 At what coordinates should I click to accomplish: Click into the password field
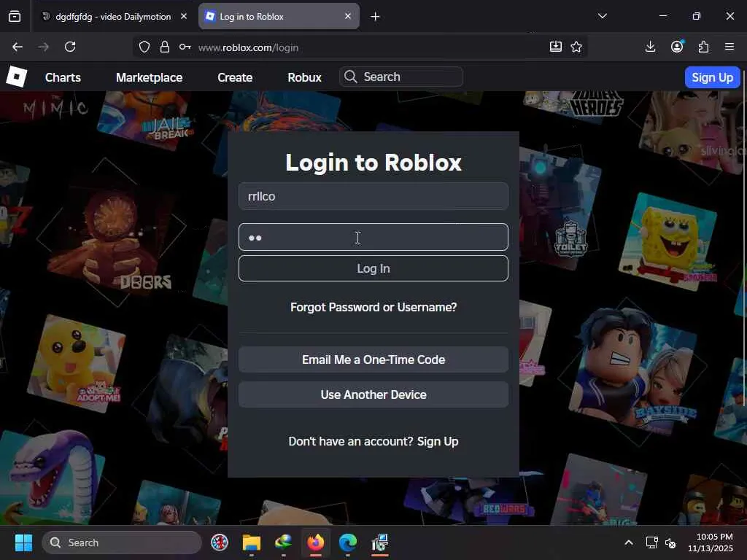(373, 237)
